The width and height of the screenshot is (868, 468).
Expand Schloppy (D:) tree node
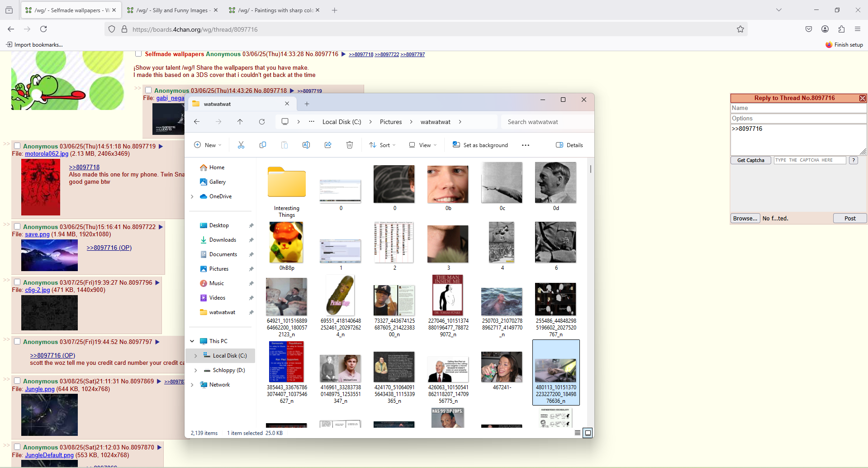(196, 370)
